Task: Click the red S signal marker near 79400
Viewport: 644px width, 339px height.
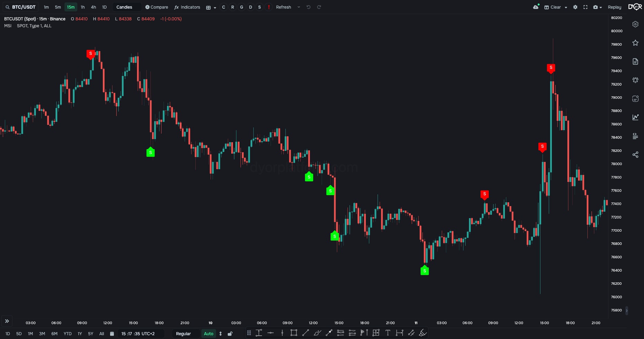Action: (551, 68)
